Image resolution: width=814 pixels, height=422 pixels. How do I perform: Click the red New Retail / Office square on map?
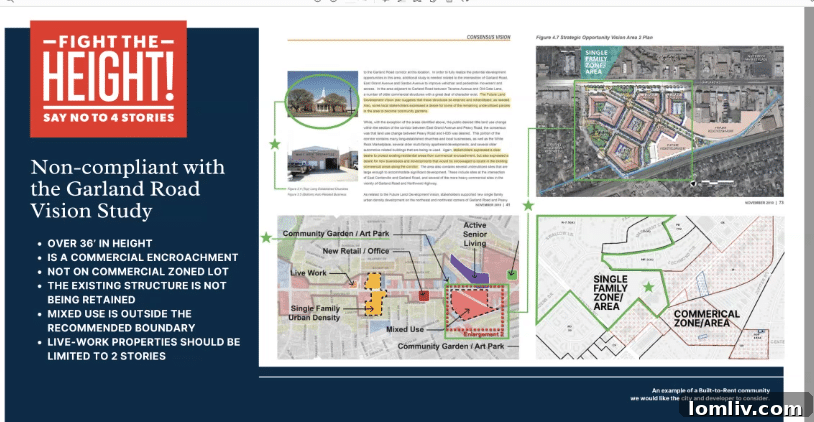click(424, 296)
